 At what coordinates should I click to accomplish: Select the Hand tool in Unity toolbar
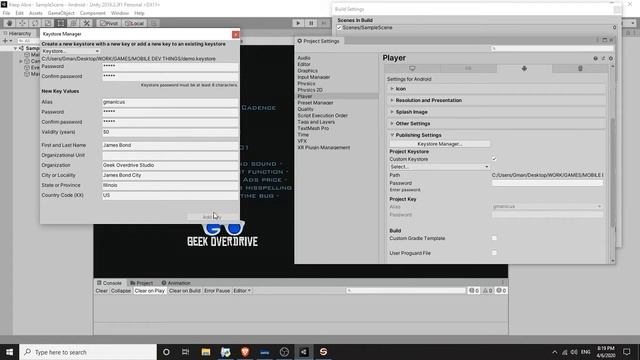(9, 23)
